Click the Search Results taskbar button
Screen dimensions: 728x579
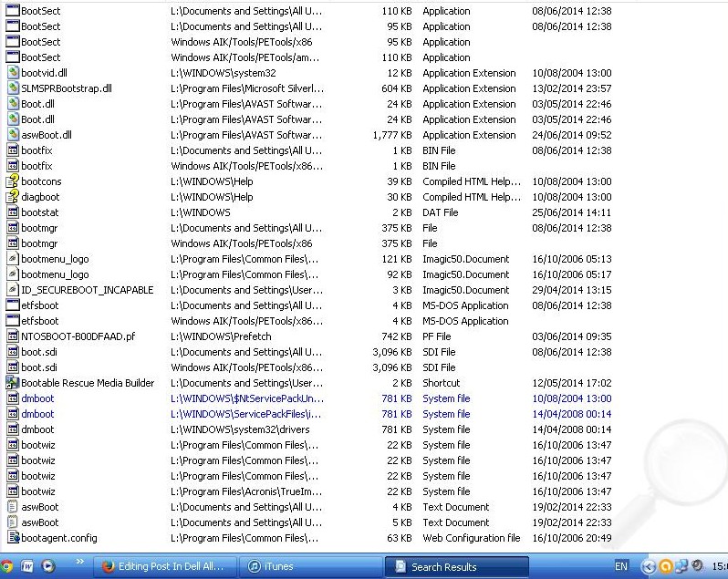[x=457, y=566]
